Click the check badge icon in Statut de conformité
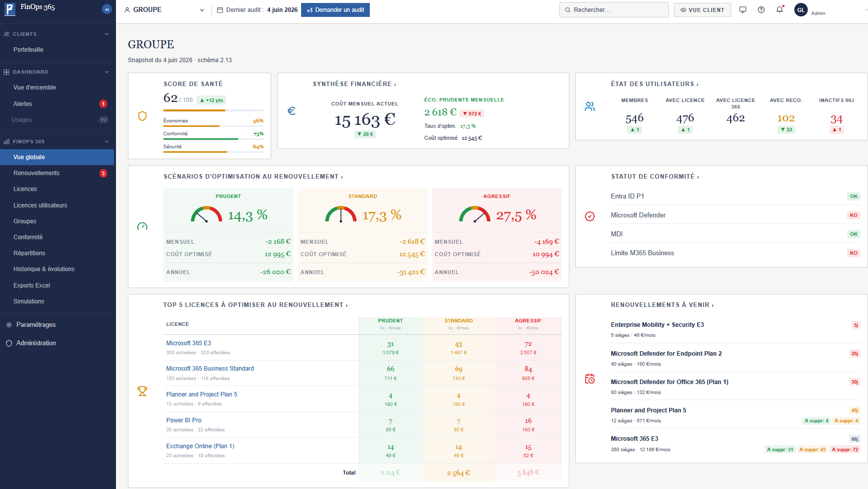This screenshot has width=868, height=489. coord(590,216)
